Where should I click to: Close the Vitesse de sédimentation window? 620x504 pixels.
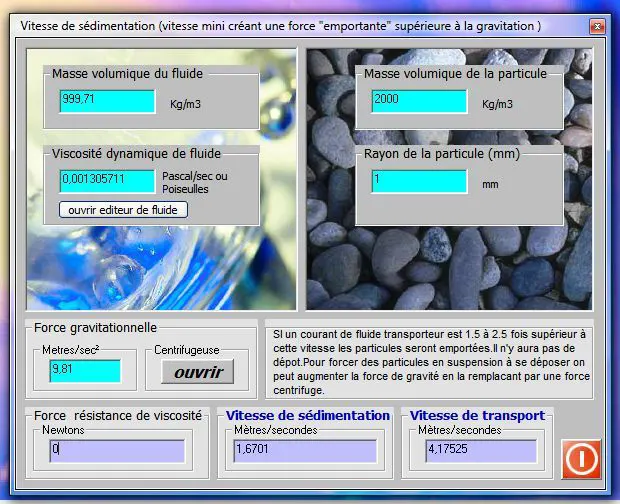[x=597, y=26]
